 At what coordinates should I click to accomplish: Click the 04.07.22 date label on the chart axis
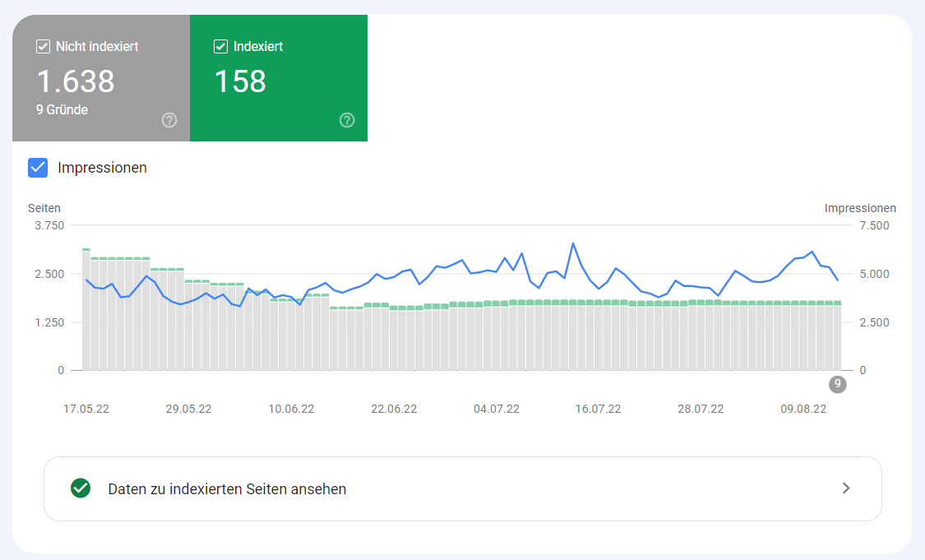pos(495,408)
